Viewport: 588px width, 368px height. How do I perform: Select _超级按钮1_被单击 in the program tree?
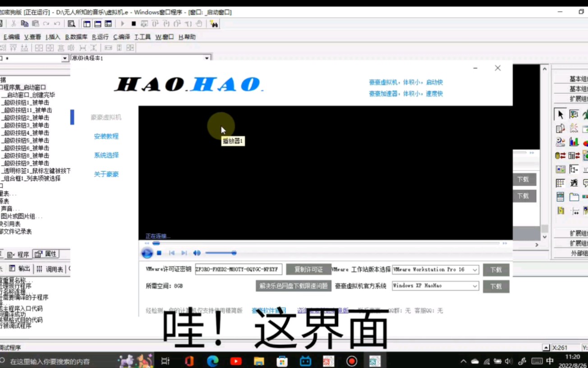tap(26, 102)
